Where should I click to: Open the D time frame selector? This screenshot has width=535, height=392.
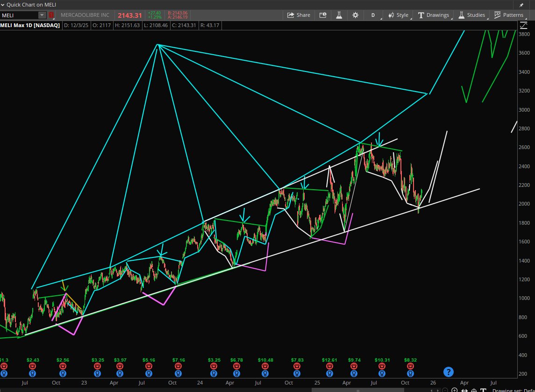(x=374, y=15)
